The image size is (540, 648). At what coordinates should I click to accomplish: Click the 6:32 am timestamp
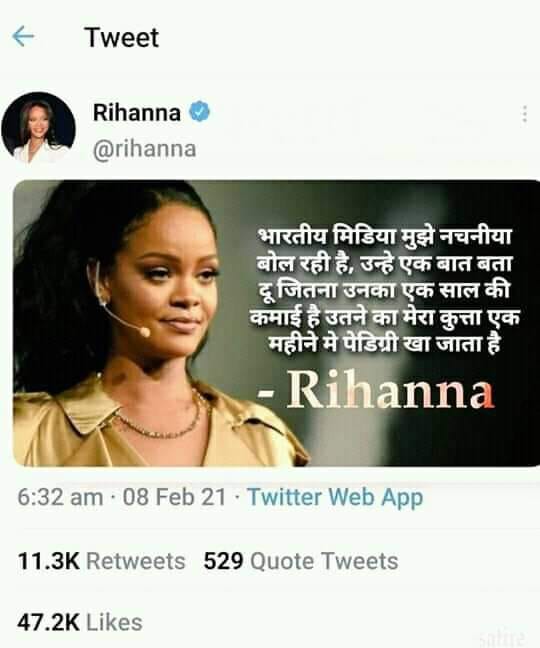click(x=60, y=497)
